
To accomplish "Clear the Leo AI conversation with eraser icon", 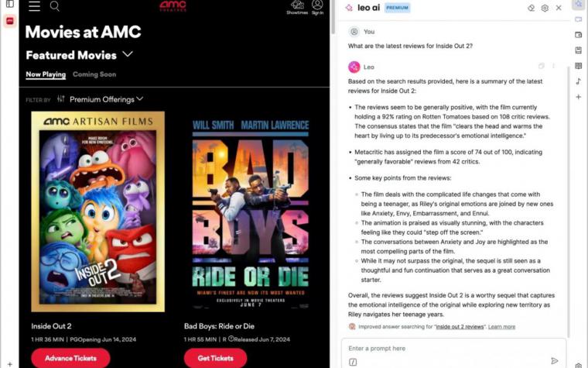I will (x=531, y=8).
